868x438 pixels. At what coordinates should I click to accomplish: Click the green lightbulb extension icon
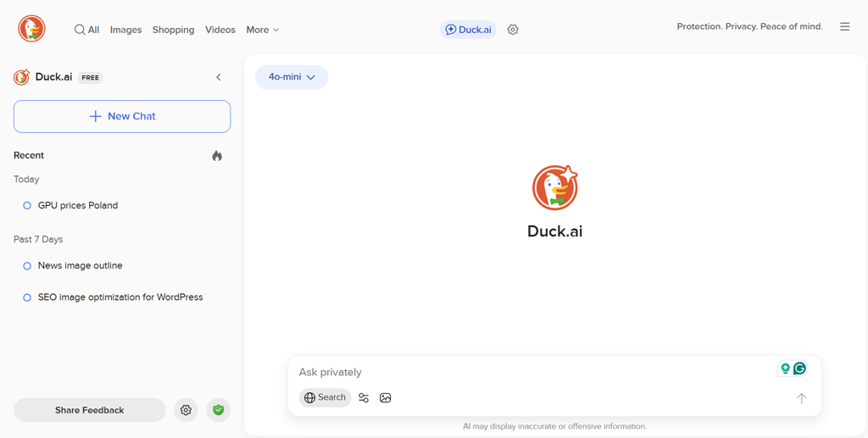coord(785,369)
